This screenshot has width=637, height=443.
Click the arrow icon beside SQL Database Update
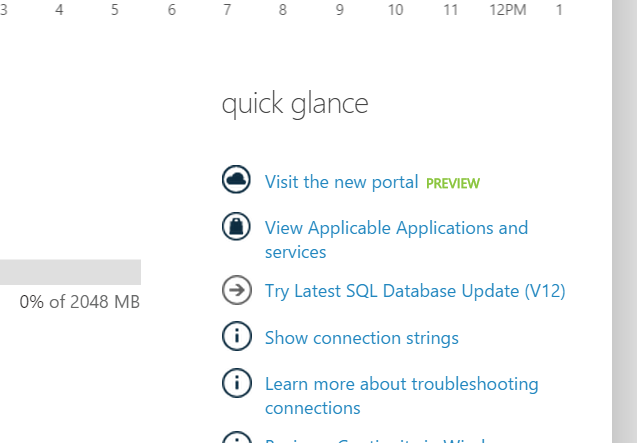236,291
